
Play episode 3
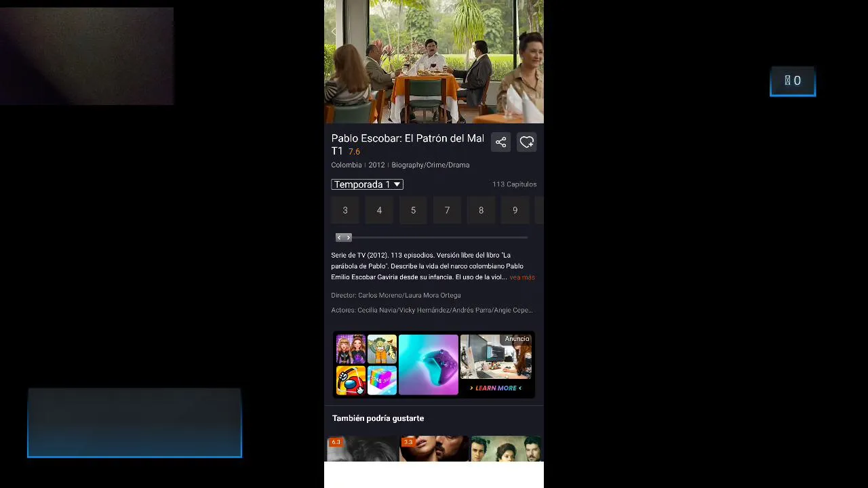345,210
